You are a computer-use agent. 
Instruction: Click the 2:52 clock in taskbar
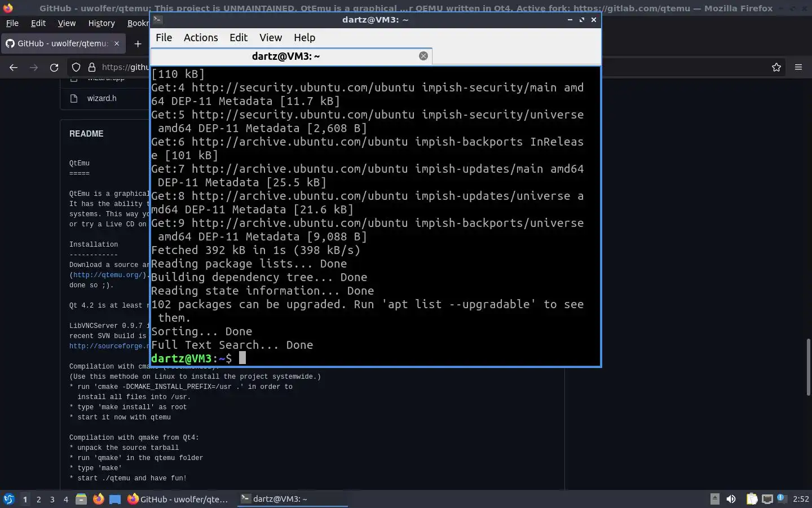[x=801, y=499]
